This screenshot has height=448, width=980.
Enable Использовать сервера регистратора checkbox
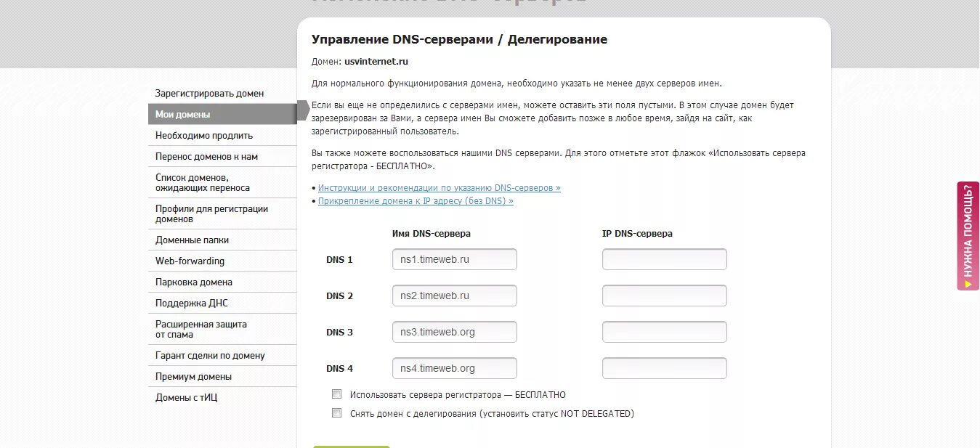pyautogui.click(x=336, y=394)
